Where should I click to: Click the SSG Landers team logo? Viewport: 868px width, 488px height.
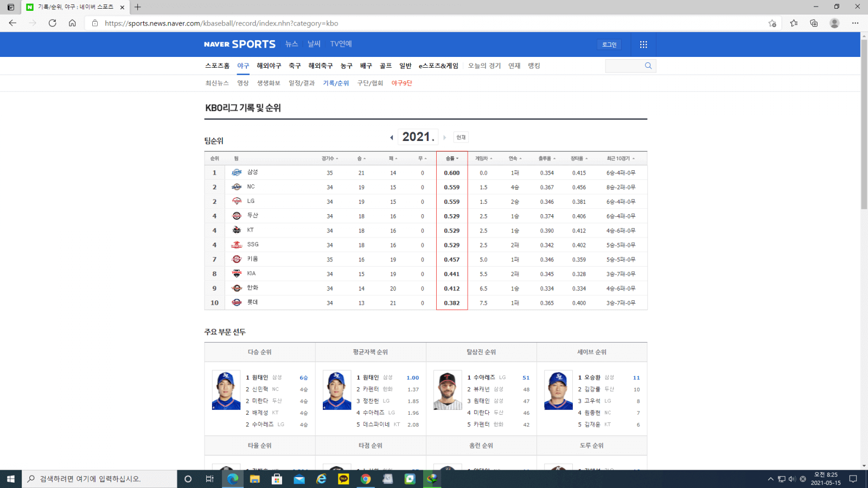coord(237,245)
